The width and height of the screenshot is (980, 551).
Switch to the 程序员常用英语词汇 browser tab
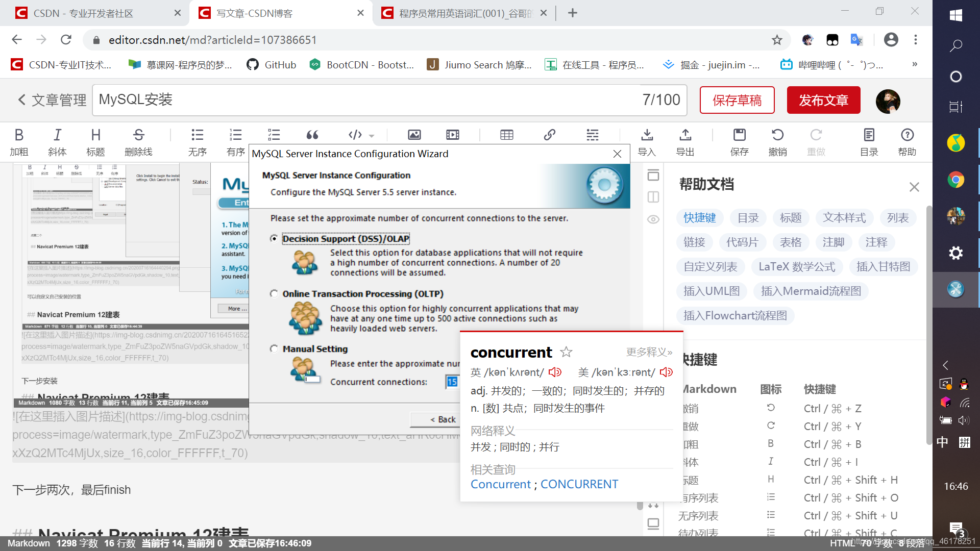463,13
